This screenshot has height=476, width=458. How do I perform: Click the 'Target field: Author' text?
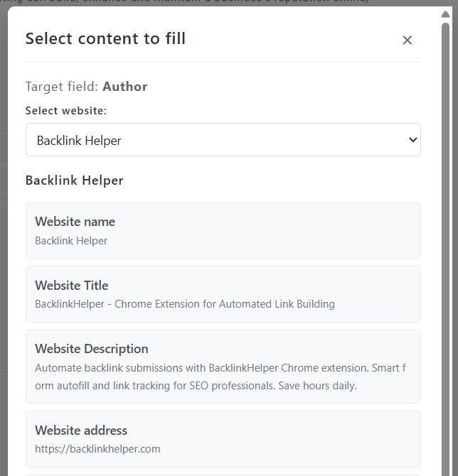point(86,87)
